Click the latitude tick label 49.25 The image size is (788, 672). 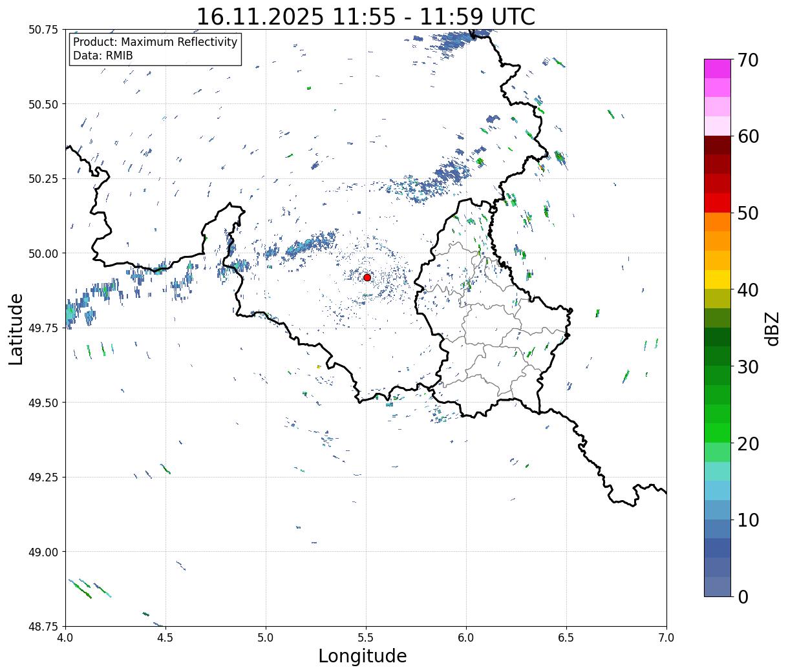pyautogui.click(x=43, y=478)
